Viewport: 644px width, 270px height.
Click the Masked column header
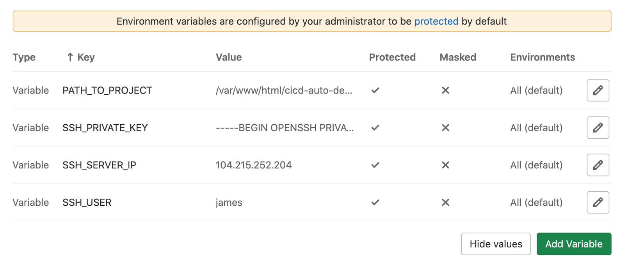(457, 57)
